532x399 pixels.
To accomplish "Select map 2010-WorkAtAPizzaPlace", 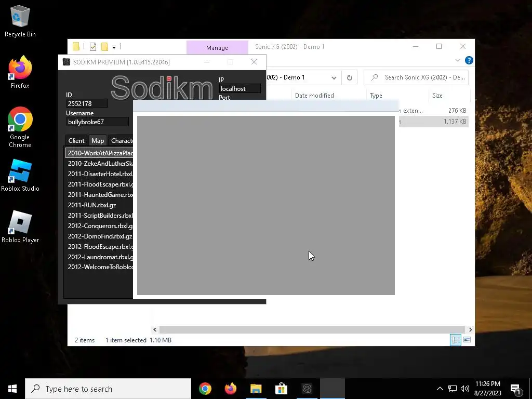I will pyautogui.click(x=99, y=153).
